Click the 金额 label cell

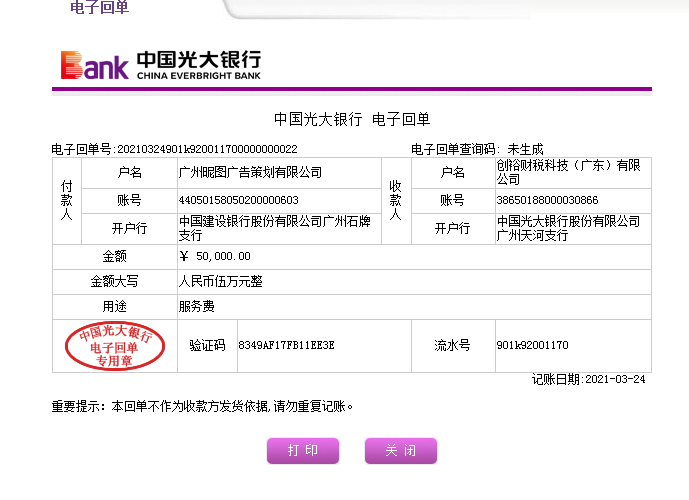[115, 256]
